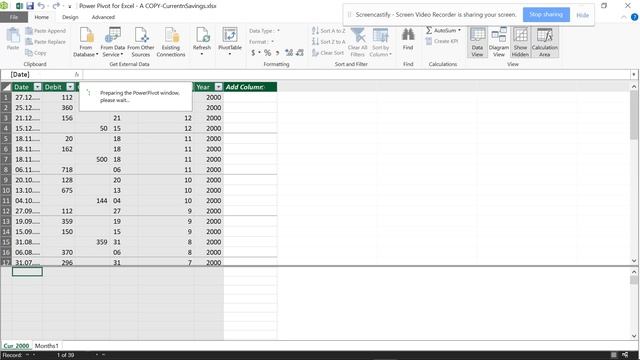Select Paste Replace in Clipboard group
Viewport: 640px width, 360px height.
click(45, 42)
